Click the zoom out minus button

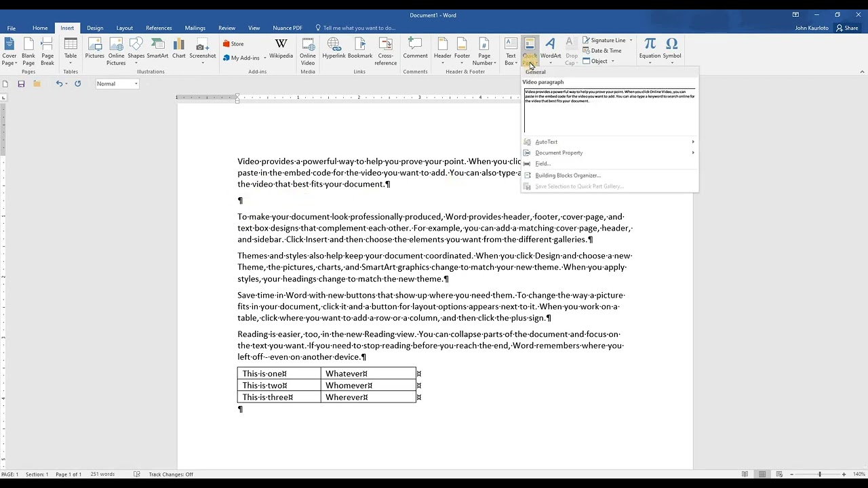(x=792, y=474)
